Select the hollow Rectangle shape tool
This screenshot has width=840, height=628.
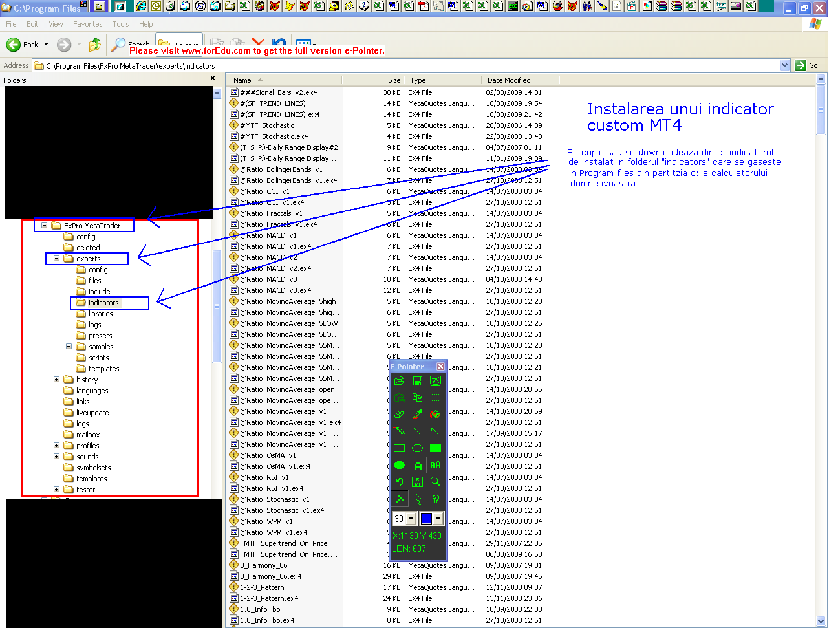tap(400, 448)
